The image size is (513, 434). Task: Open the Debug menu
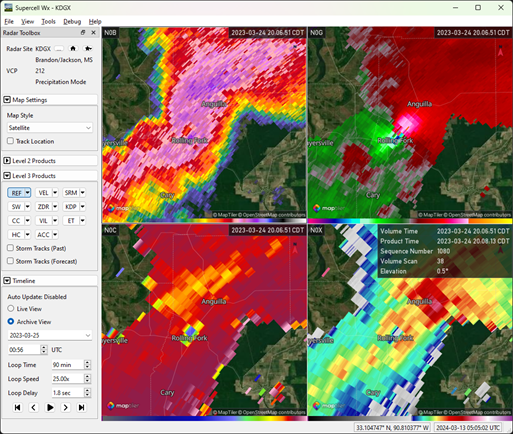72,21
